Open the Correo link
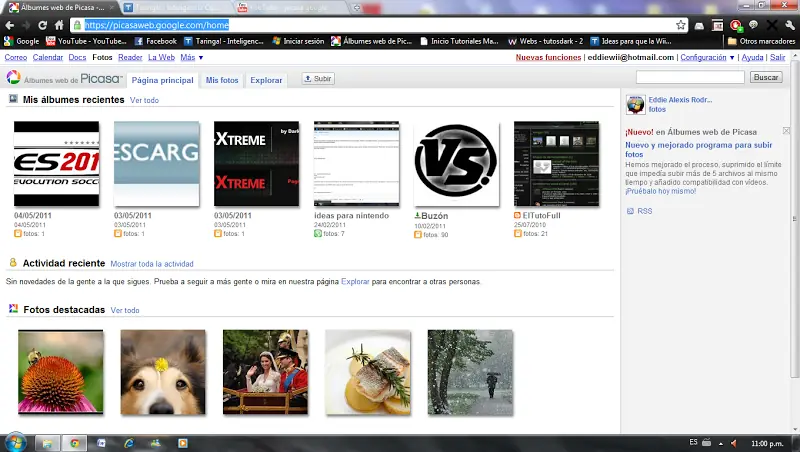This screenshot has width=800, height=452. pyautogui.click(x=16, y=58)
